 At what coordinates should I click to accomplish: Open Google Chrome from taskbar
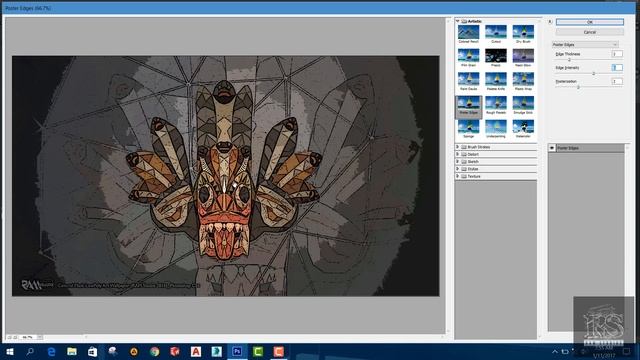[x=154, y=351]
